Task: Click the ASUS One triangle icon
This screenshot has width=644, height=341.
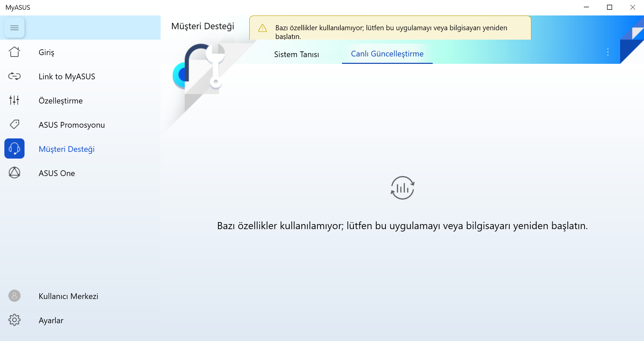Action: click(14, 173)
